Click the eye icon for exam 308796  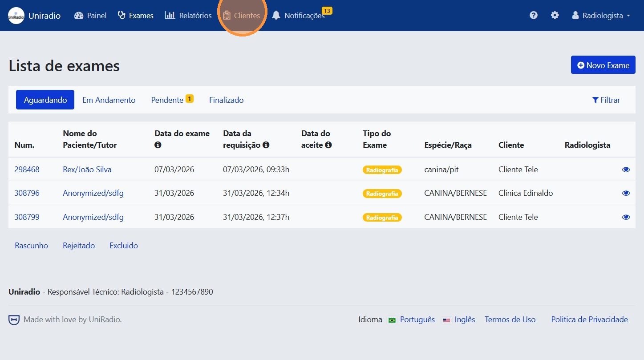click(626, 193)
